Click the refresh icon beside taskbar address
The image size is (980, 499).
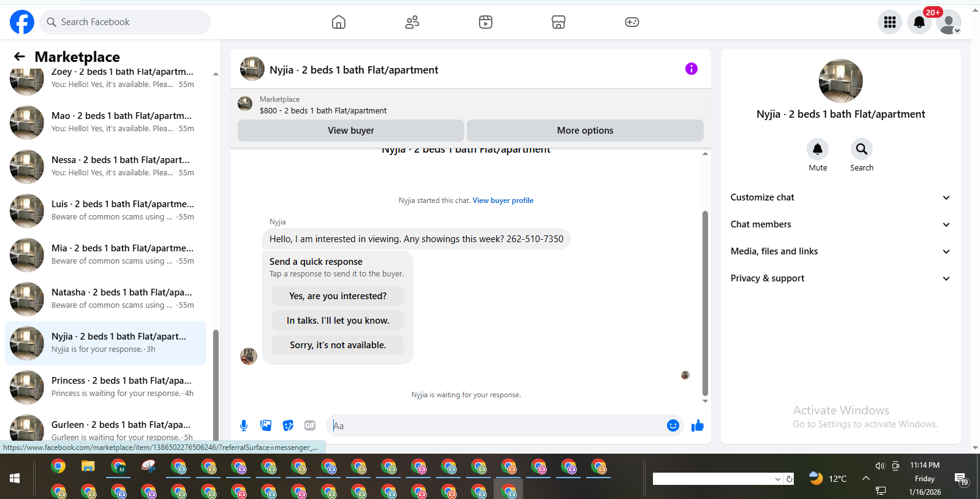click(x=790, y=479)
